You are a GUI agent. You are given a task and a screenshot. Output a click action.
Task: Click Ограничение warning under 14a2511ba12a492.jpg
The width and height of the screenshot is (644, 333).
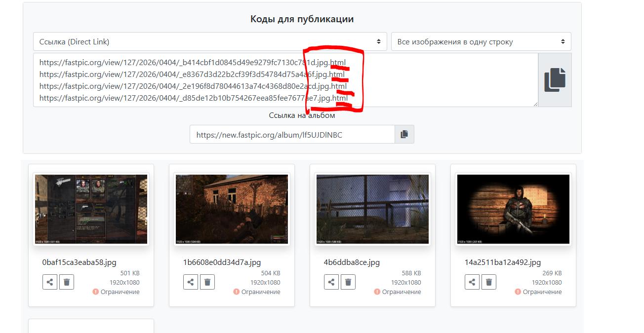click(539, 292)
